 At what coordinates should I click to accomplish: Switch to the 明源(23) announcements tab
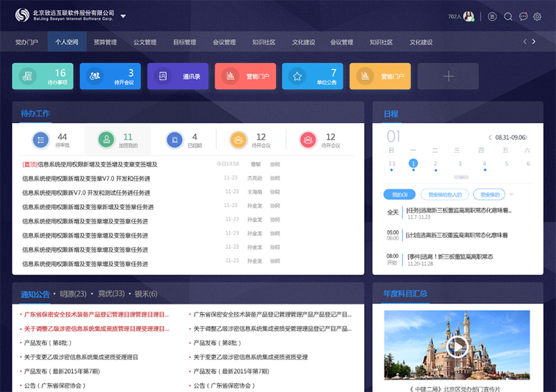73,294
